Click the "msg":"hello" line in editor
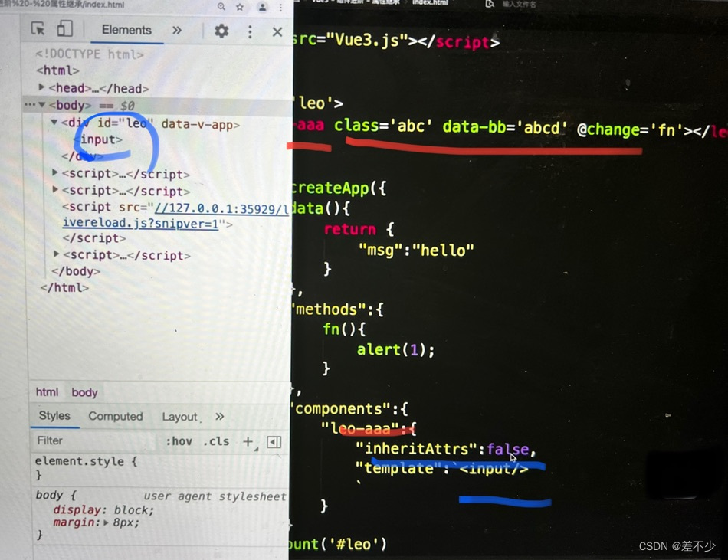 tap(416, 250)
